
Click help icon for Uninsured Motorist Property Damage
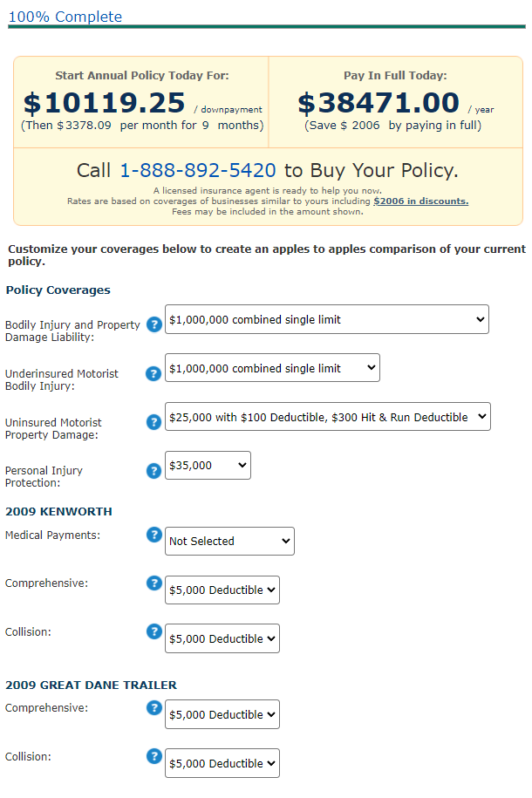[x=153, y=422]
